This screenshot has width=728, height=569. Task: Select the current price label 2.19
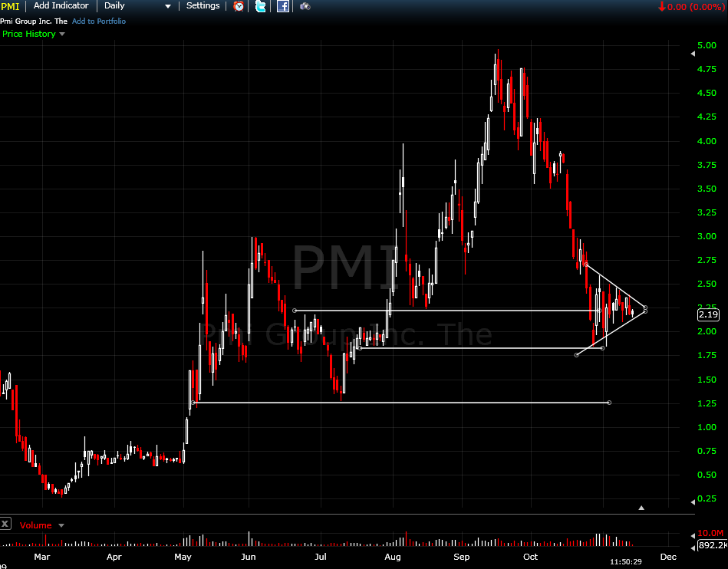(709, 314)
